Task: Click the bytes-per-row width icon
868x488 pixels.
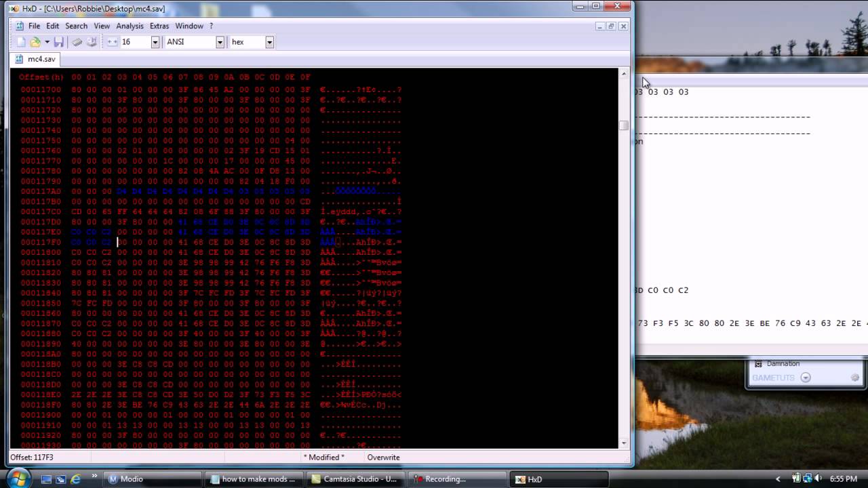Action: [113, 42]
